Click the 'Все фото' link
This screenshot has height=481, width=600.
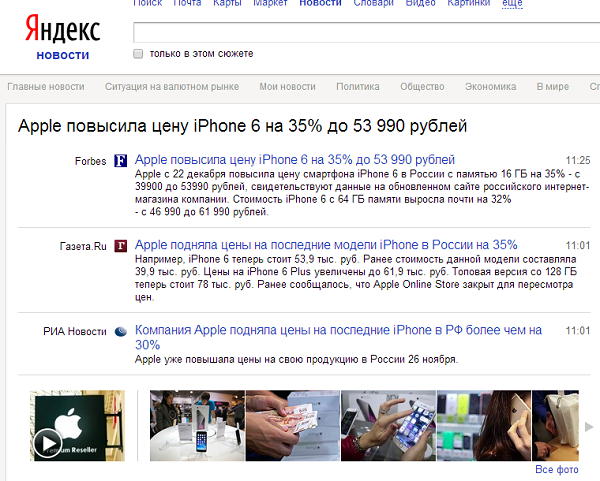pos(556,469)
